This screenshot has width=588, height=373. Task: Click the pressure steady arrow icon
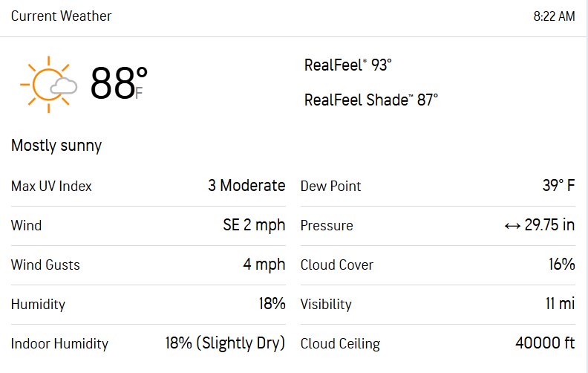(x=512, y=226)
